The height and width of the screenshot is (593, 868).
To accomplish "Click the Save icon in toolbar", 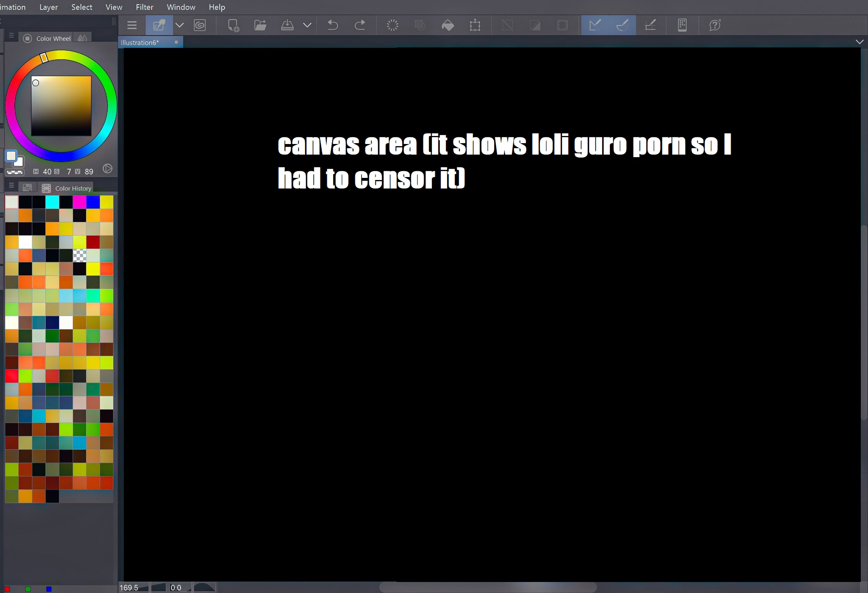I will tap(287, 25).
